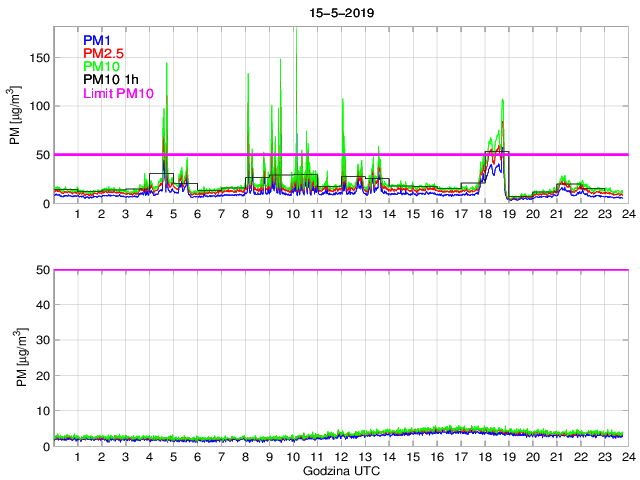
Task: Click the green PM10 legend label
Action: pyautogui.click(x=101, y=66)
